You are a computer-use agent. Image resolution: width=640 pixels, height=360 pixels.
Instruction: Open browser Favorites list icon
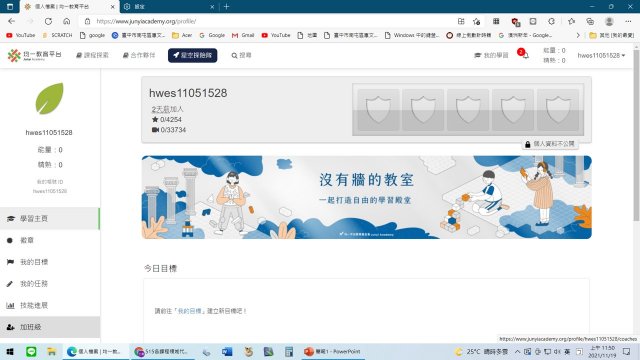571,21
